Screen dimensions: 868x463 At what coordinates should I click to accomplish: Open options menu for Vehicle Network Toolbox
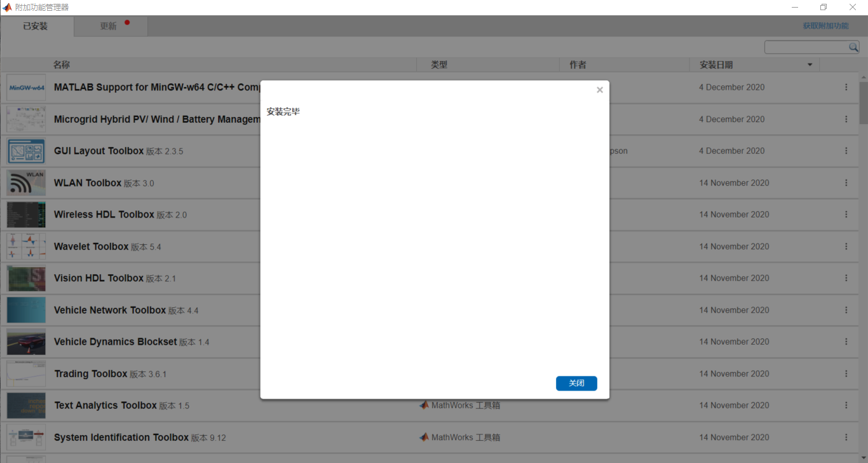pos(846,310)
